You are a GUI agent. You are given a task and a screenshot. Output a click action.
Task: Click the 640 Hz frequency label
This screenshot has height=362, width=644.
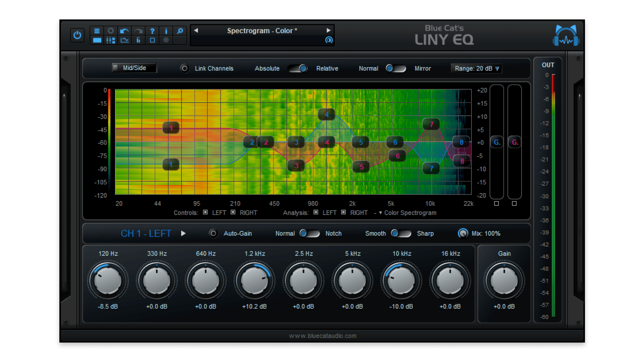pyautogui.click(x=206, y=253)
